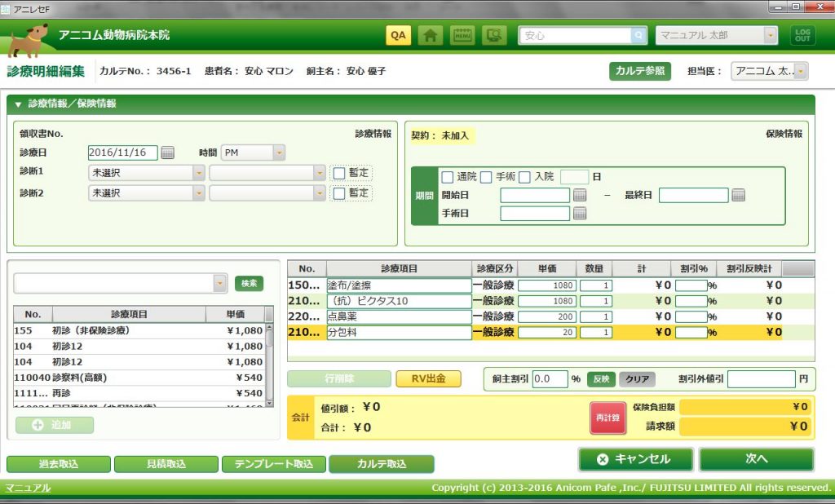The image size is (835, 504).
Task: Click the 診療項目 header of right table
Action: (399, 269)
